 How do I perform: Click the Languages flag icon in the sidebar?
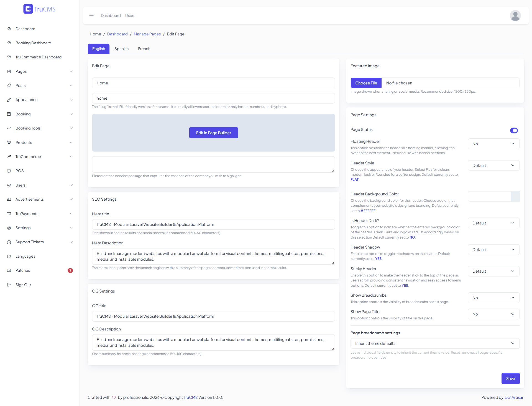9,256
